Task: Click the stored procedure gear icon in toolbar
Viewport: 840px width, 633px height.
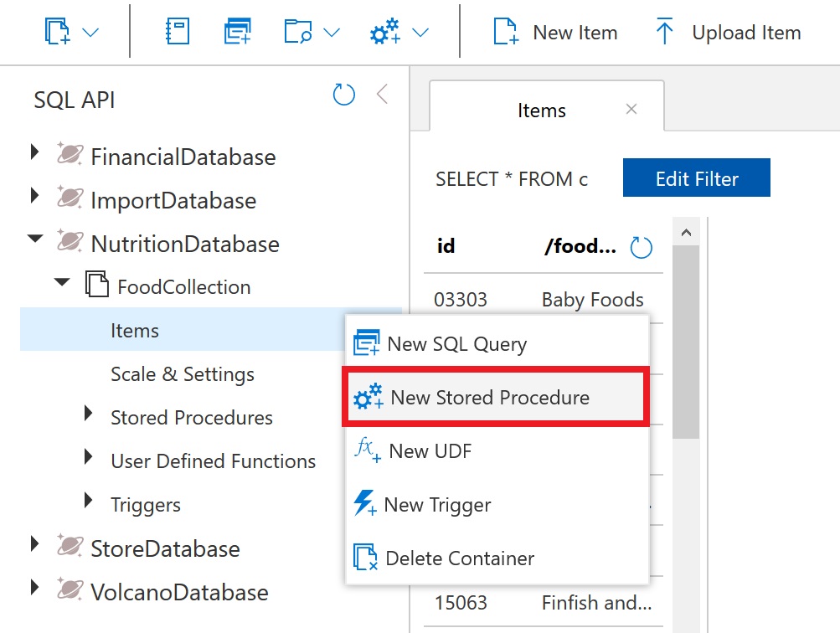Action: point(384,31)
